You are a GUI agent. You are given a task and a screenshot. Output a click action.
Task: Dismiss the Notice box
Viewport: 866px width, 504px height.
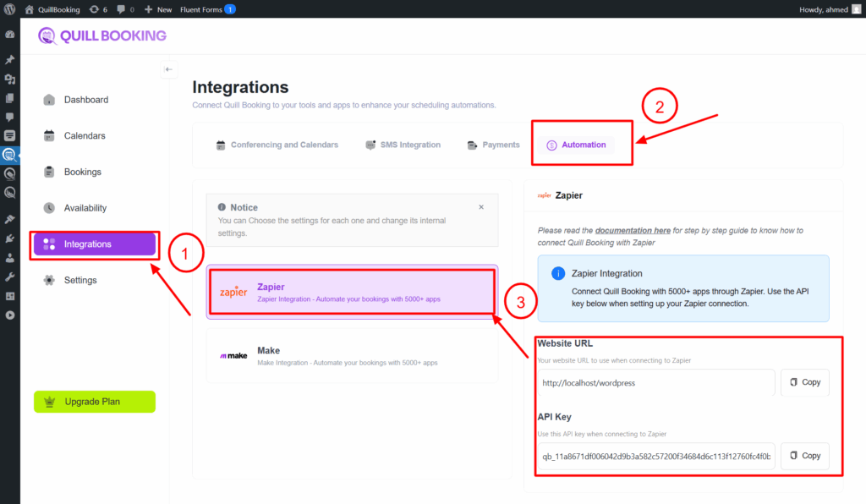[481, 207]
